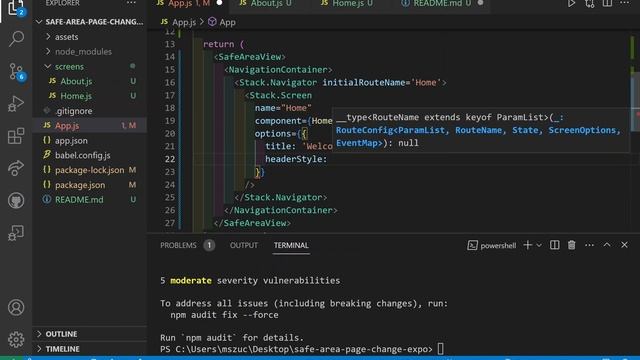This screenshot has width=640, height=360.
Task: Collapse the SAFE-AREA-PAGE-CHANG project folder
Action: 90,22
